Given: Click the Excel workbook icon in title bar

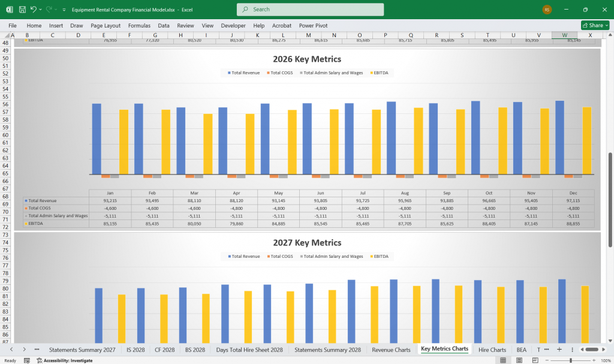Looking at the screenshot, I should pyautogui.click(x=8, y=10).
